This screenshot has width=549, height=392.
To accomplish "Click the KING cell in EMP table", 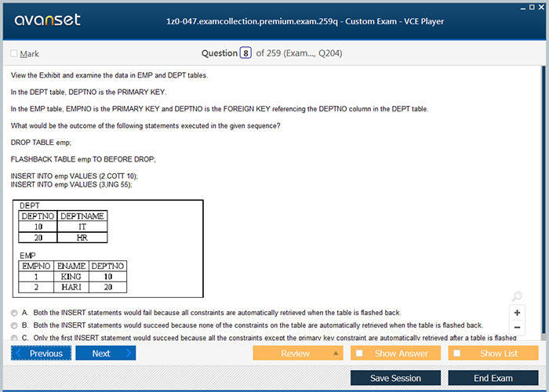I will tap(71, 277).
